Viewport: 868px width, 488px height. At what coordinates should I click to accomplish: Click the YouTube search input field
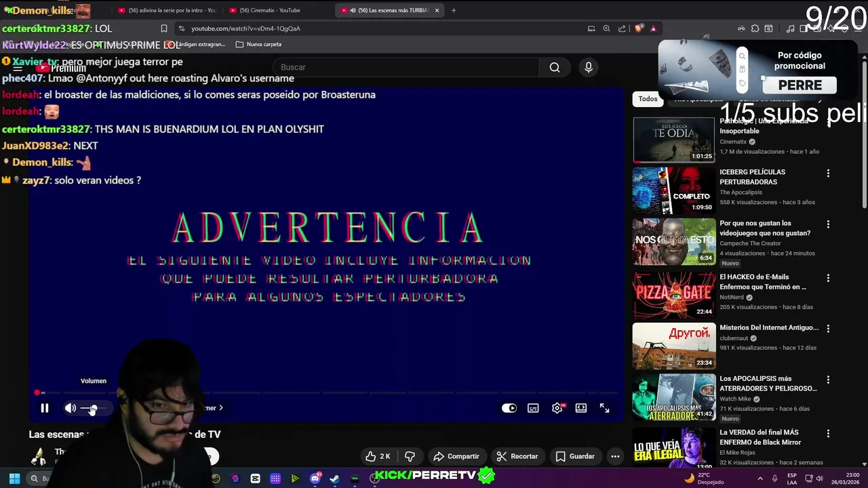tap(406, 67)
